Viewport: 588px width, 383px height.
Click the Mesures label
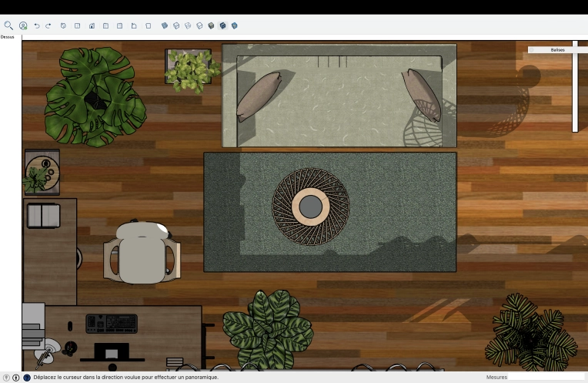(x=496, y=377)
